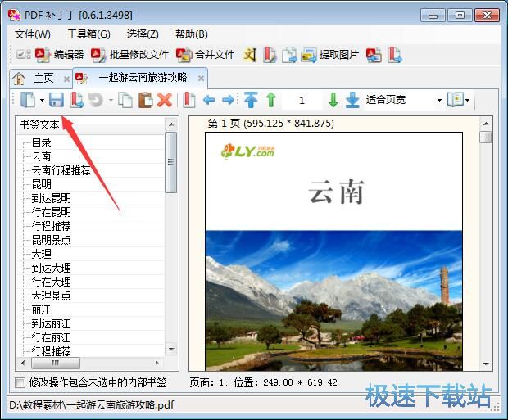This screenshot has width=508, height=420.
Task: Go to previous page green up arrow
Action: pyautogui.click(x=271, y=100)
